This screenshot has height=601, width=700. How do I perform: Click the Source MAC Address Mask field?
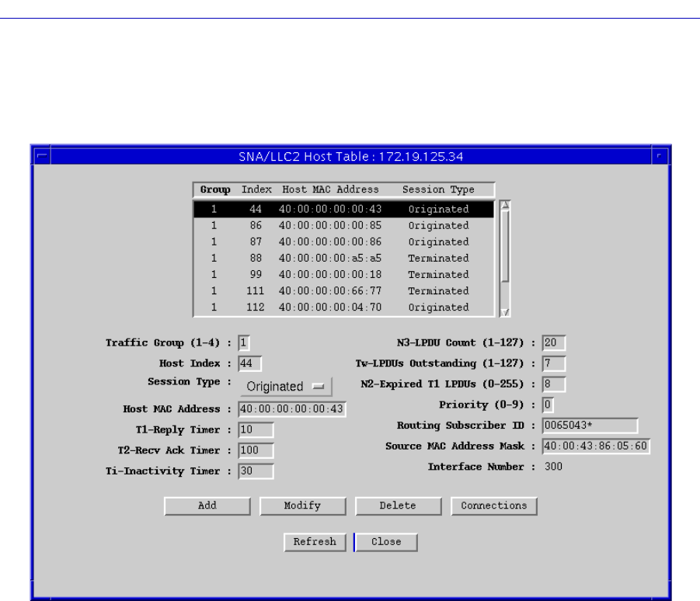(596, 446)
